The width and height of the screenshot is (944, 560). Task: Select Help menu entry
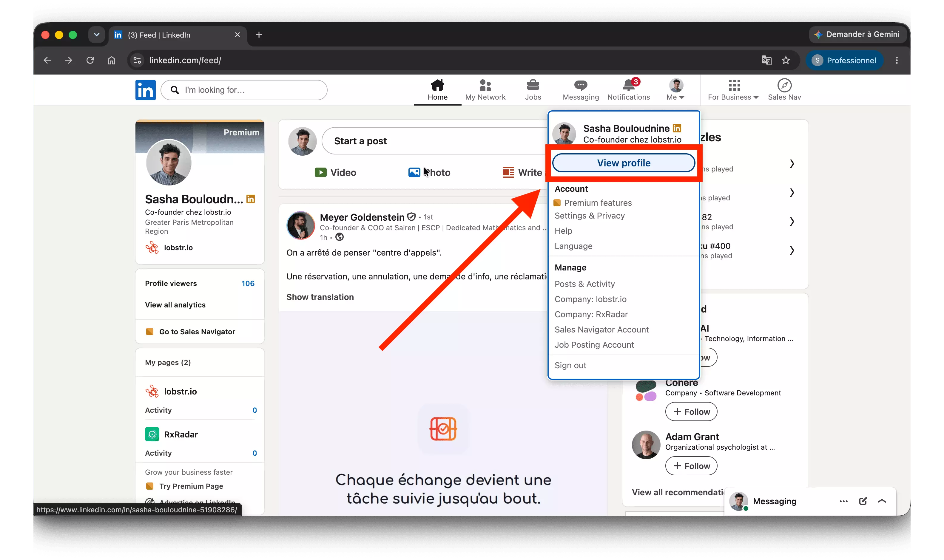click(563, 231)
